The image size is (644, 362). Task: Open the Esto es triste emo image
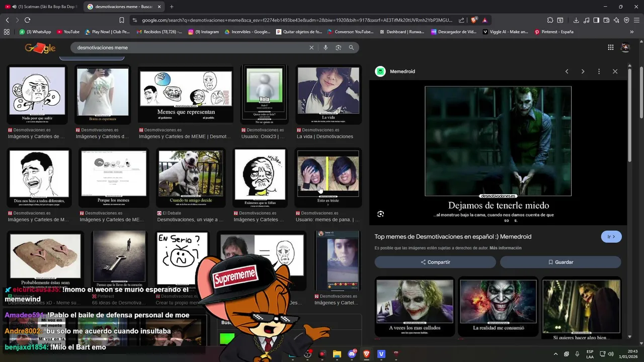click(328, 177)
